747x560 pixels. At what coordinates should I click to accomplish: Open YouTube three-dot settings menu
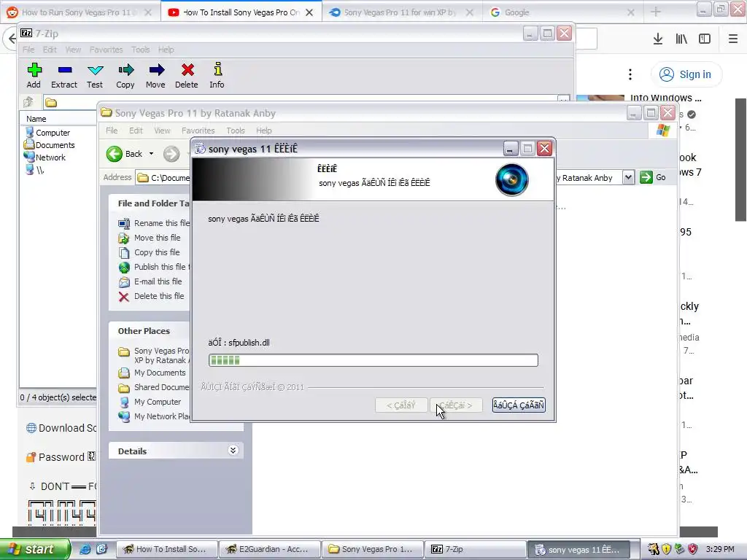point(630,74)
